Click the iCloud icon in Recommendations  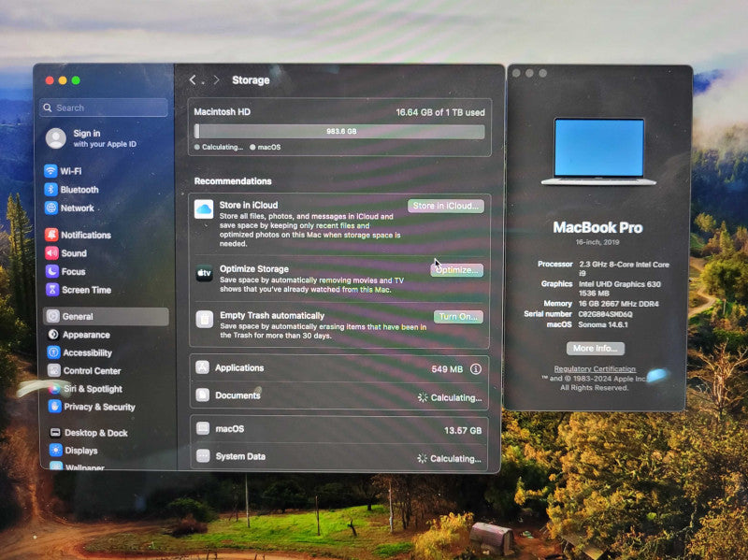[204, 209]
